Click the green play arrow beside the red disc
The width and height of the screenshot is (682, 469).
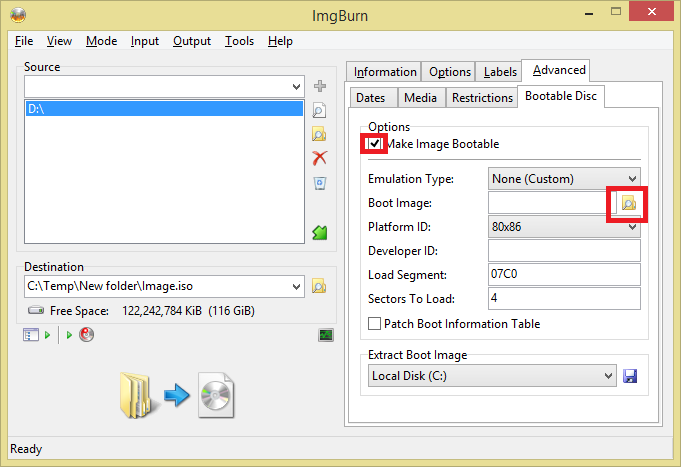click(69, 335)
